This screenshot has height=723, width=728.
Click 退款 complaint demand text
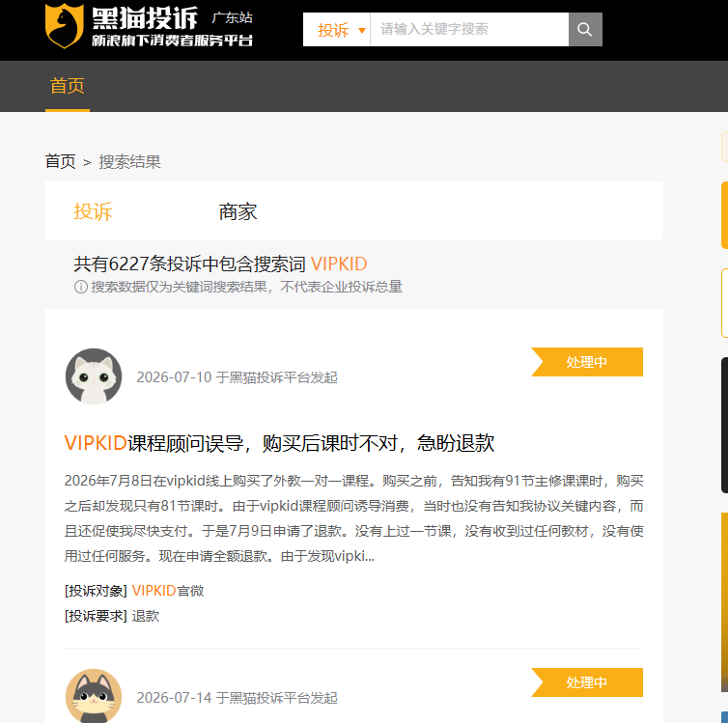pos(146,616)
